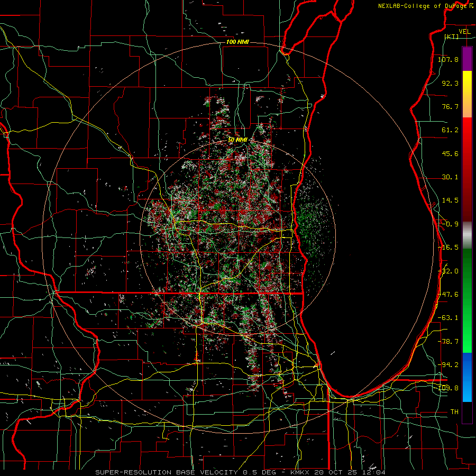The height and width of the screenshot is (476, 476).
Task: Select the -47.6 velocity scale value
Action: pyautogui.click(x=448, y=295)
